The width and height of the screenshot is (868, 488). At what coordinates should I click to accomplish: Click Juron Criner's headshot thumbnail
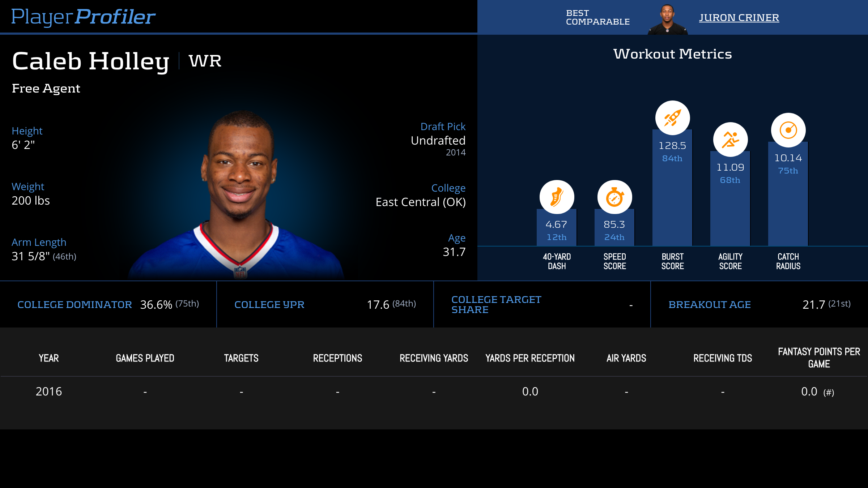click(x=667, y=19)
